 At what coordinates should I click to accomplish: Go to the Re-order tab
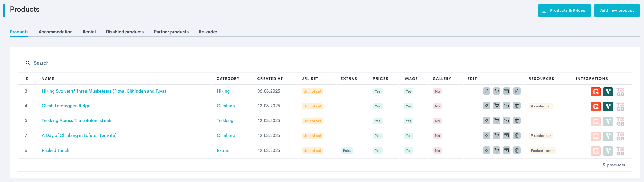208,32
